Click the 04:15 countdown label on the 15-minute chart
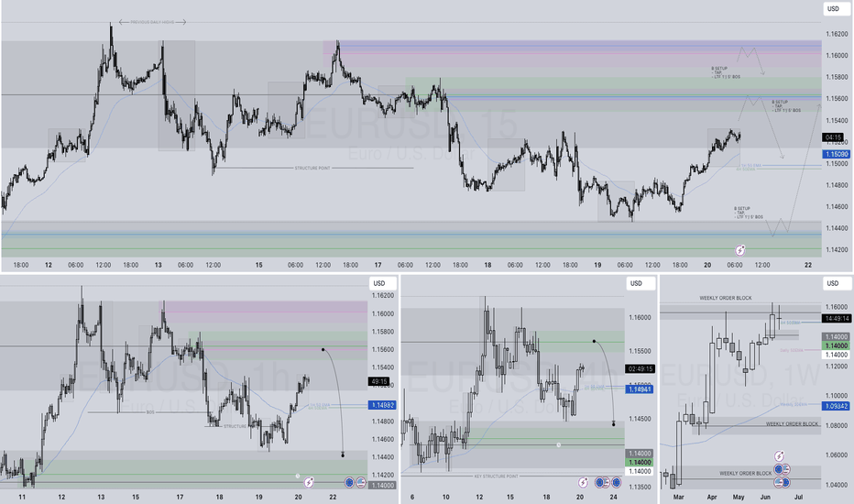 pyautogui.click(x=834, y=137)
